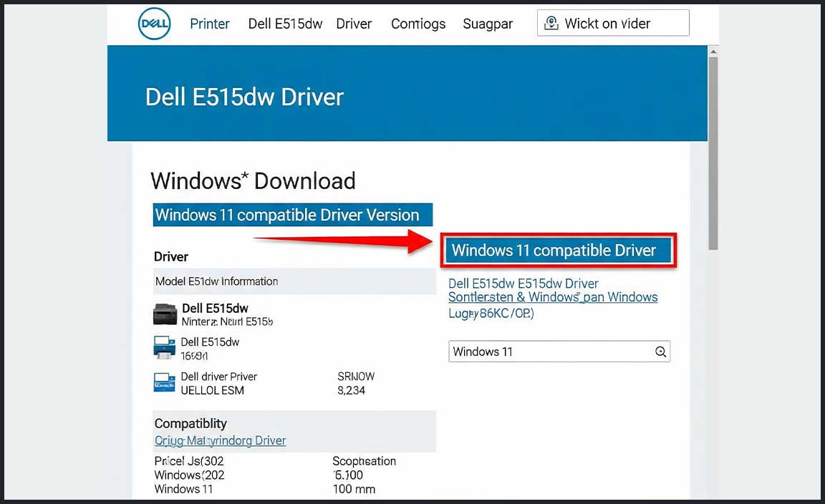The width and height of the screenshot is (825, 504).
Task: Click the magnifier icon in Windows 11 field
Action: [660, 352]
